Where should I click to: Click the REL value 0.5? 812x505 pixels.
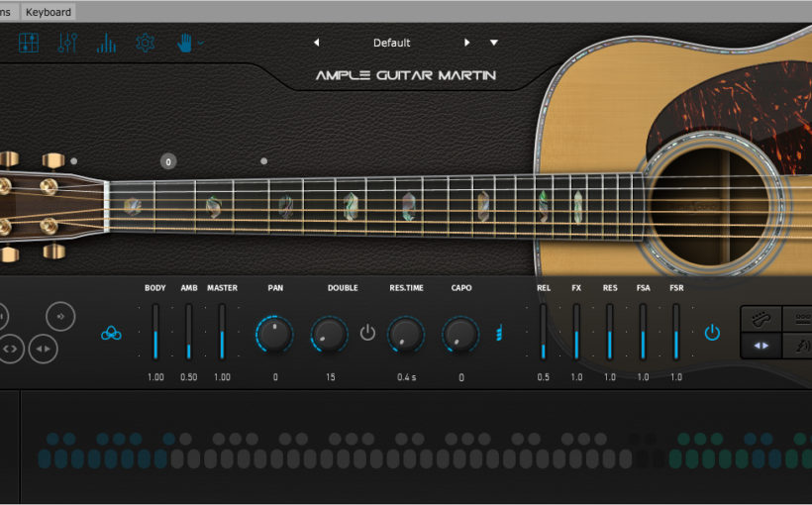tap(544, 377)
